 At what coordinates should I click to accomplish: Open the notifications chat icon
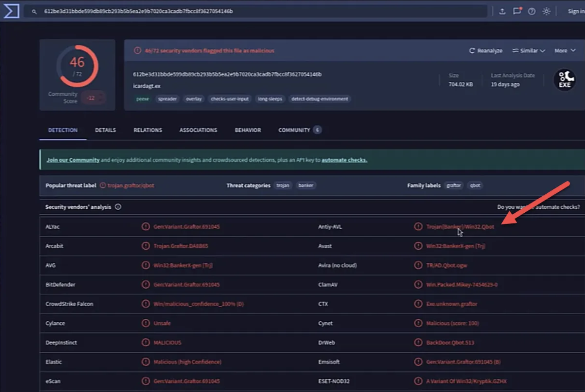coord(517,11)
